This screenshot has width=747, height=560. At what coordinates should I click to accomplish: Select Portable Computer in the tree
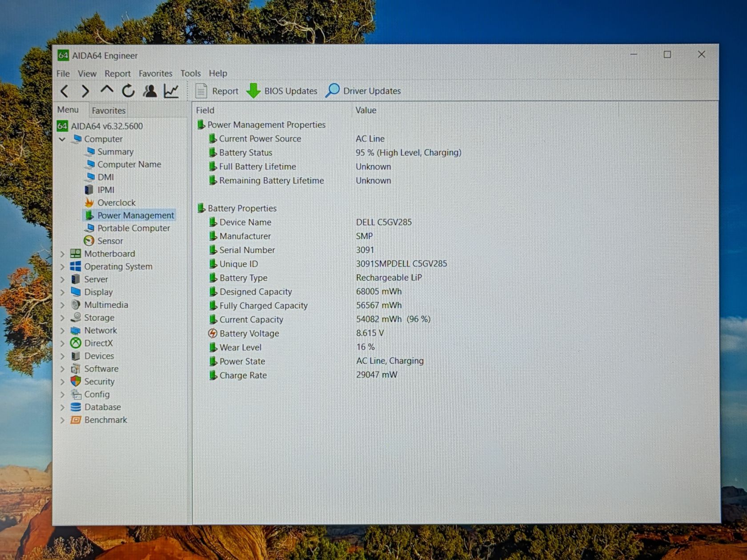pyautogui.click(x=128, y=228)
